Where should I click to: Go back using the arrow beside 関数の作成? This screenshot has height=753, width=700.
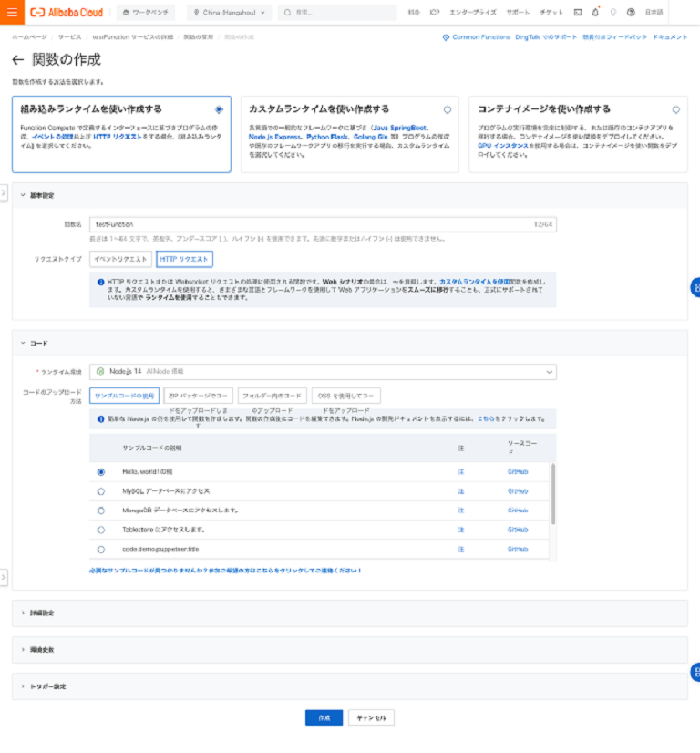click(17, 60)
